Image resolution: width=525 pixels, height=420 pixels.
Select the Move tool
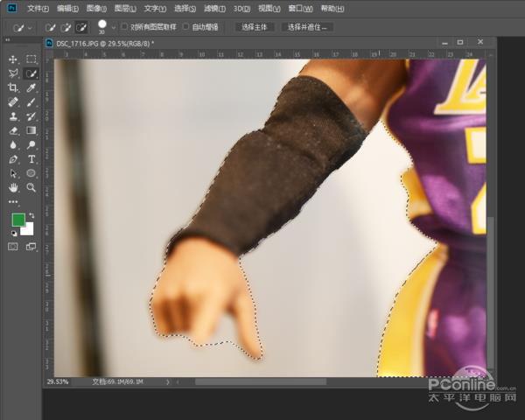[x=13, y=59]
